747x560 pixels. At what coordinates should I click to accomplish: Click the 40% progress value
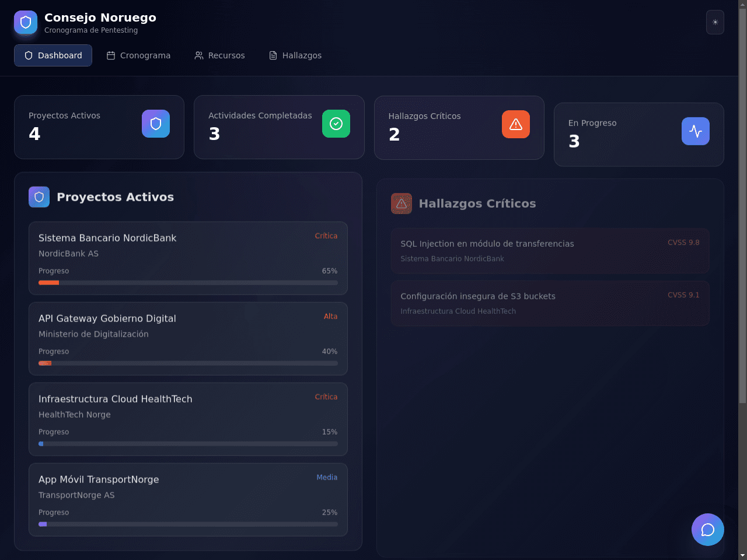[x=330, y=352]
